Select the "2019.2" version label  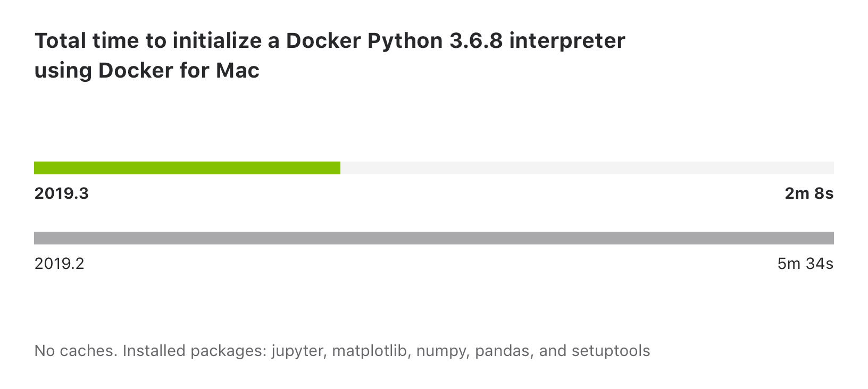pos(60,264)
